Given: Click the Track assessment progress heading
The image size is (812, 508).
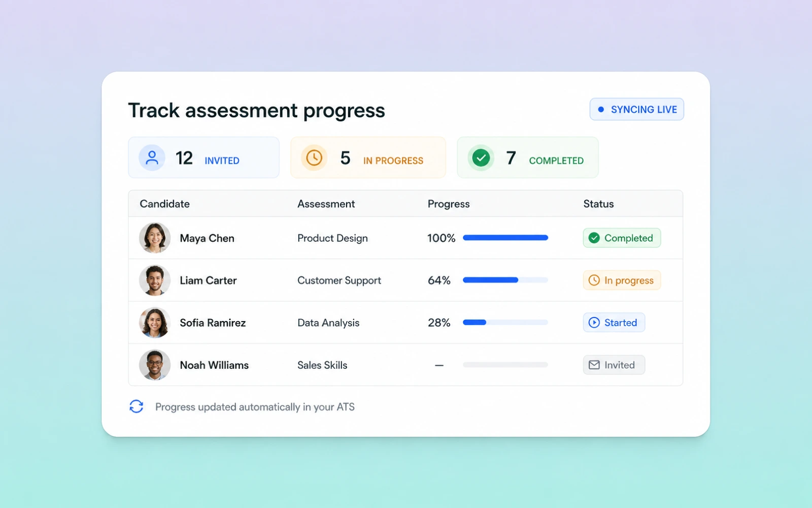Looking at the screenshot, I should [x=256, y=111].
